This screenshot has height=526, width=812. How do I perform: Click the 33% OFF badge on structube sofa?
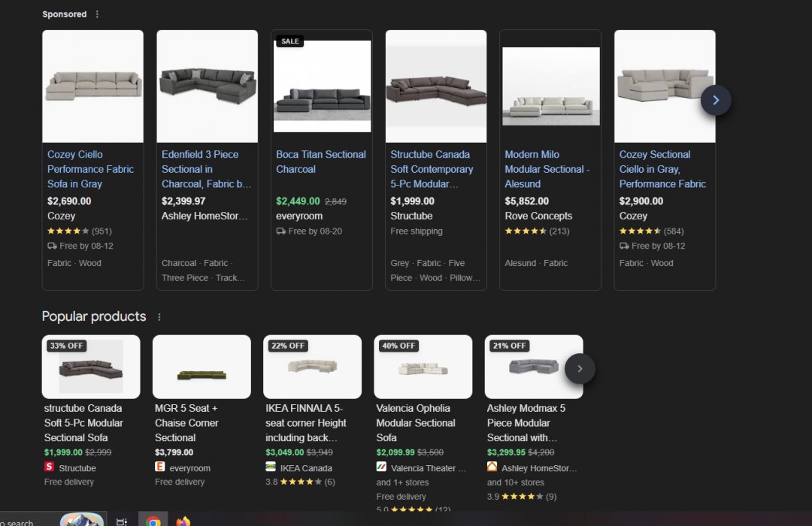(66, 346)
